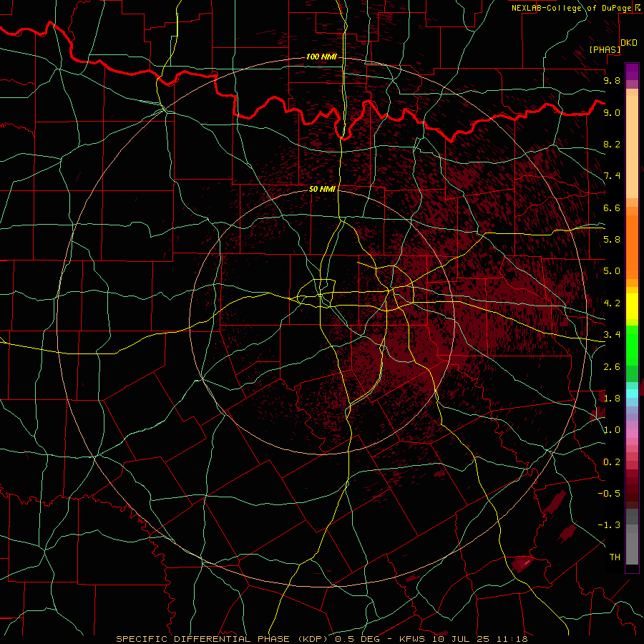Click the 100 NMI range ring label
Screen dimensions: 644x644
tap(321, 57)
